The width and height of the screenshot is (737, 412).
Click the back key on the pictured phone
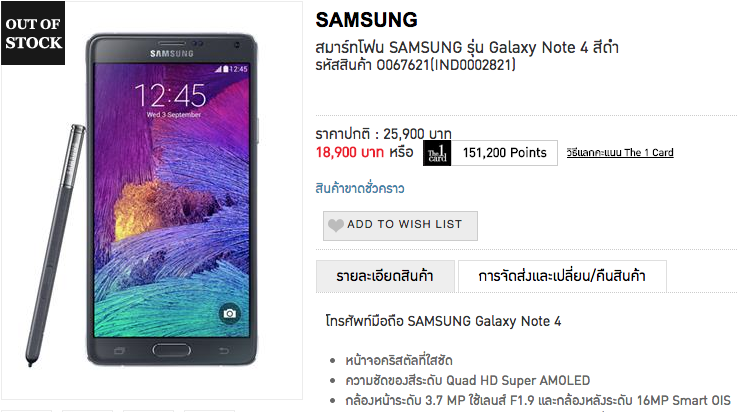tap(224, 350)
